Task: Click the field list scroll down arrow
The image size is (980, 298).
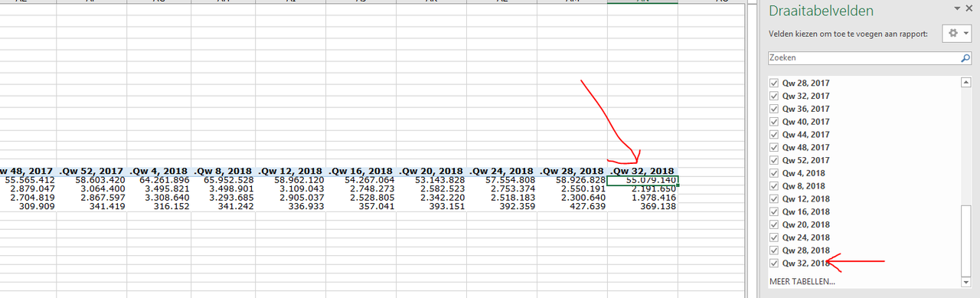Action: (x=965, y=281)
